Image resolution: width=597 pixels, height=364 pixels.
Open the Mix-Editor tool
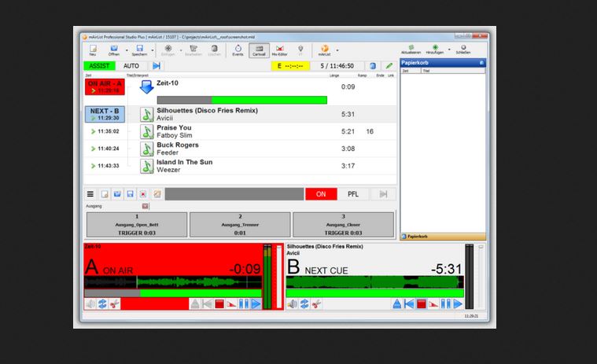point(279,50)
